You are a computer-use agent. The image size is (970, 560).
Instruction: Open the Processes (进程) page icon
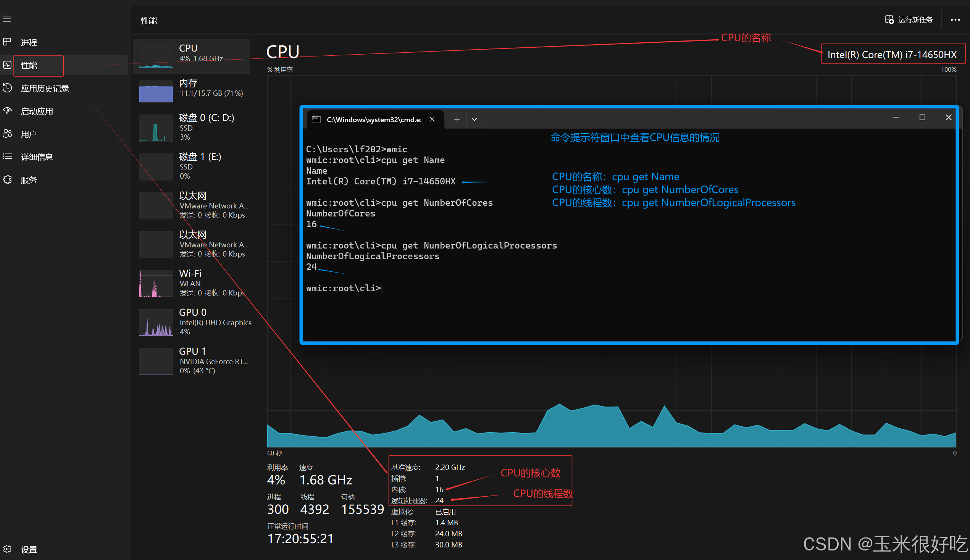pos(7,42)
